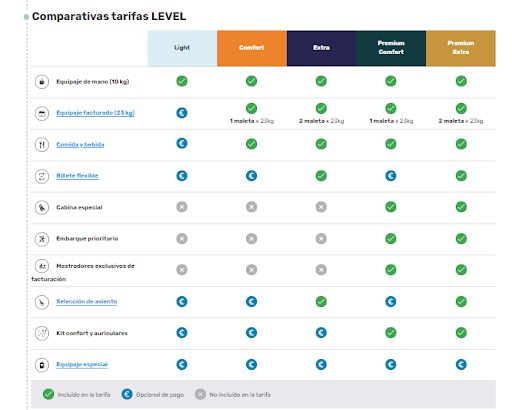Click the euro icon for Comfort Billete flexible
Viewport: 512px width, 410px height.
(x=251, y=176)
